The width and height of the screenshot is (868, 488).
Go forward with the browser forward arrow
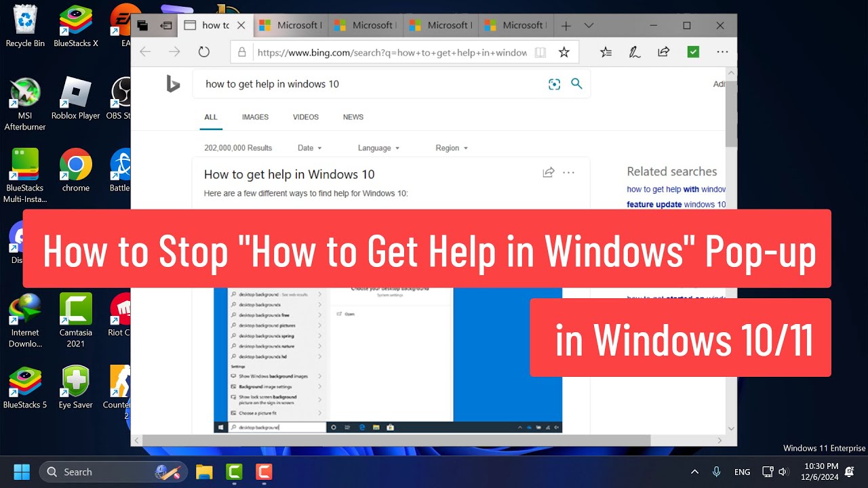point(174,52)
